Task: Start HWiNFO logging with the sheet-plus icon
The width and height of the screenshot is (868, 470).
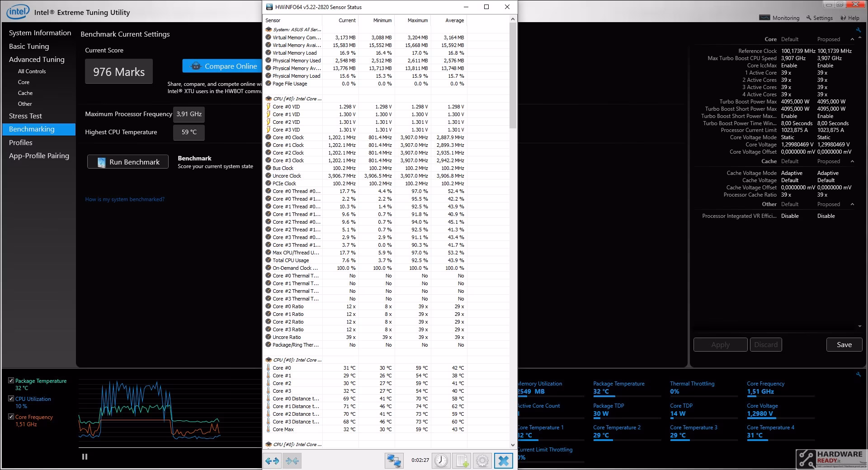Action: (x=462, y=461)
